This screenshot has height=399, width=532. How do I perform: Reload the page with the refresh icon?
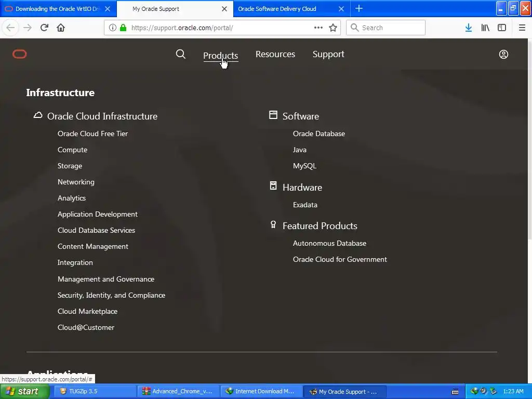pos(44,28)
